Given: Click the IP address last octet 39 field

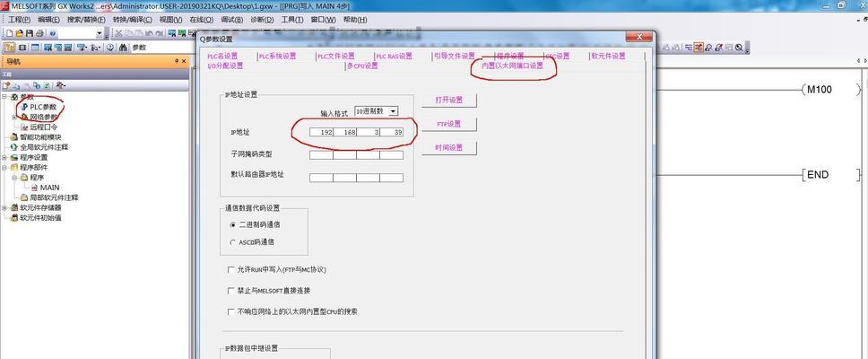Looking at the screenshot, I should click(391, 133).
